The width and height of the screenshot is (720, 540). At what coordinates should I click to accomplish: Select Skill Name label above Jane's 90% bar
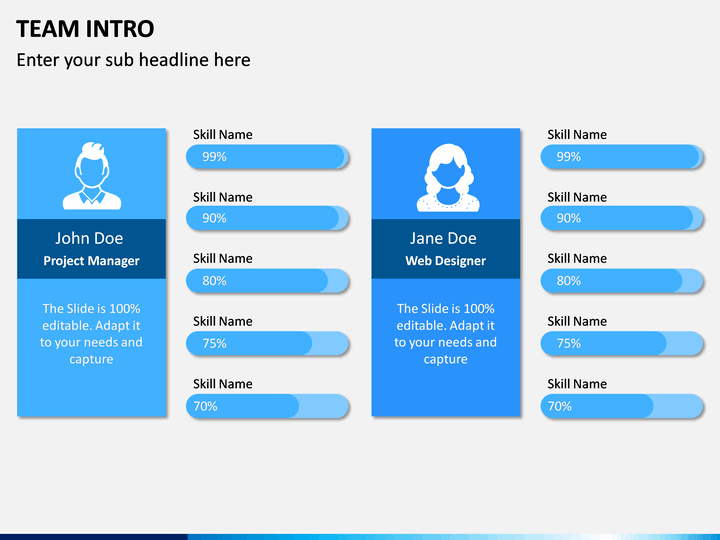tap(577, 197)
